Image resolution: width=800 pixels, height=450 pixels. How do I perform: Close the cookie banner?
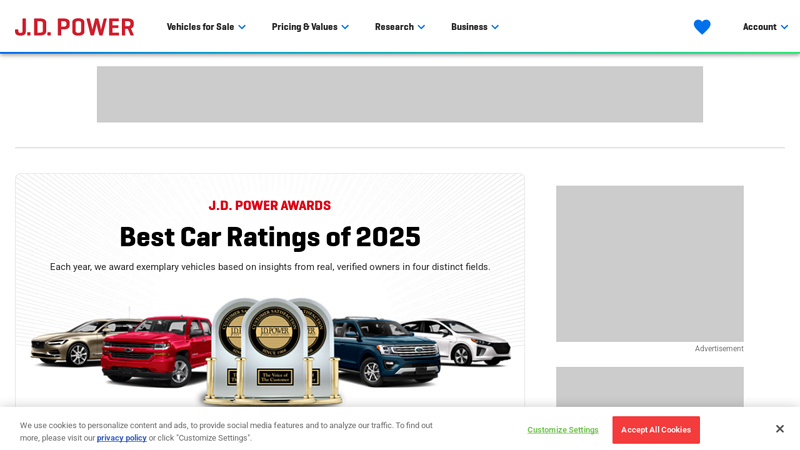coord(780,429)
